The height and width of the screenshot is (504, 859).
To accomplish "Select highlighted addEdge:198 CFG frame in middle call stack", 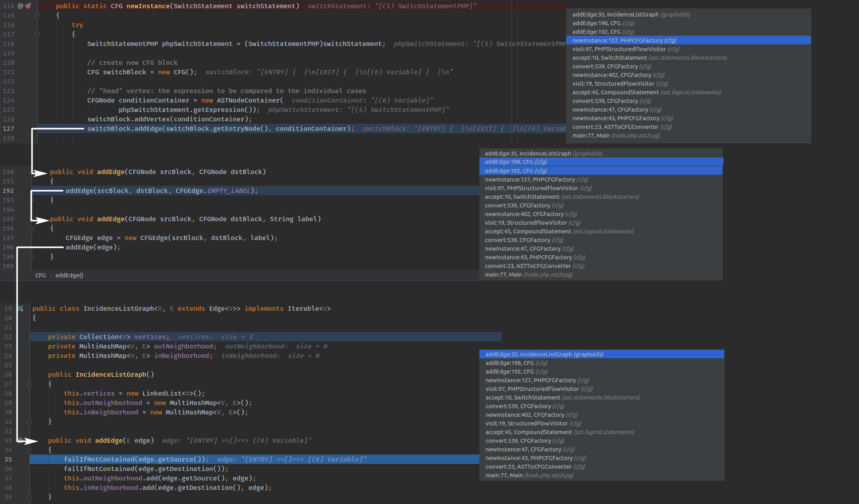I will pyautogui.click(x=601, y=162).
